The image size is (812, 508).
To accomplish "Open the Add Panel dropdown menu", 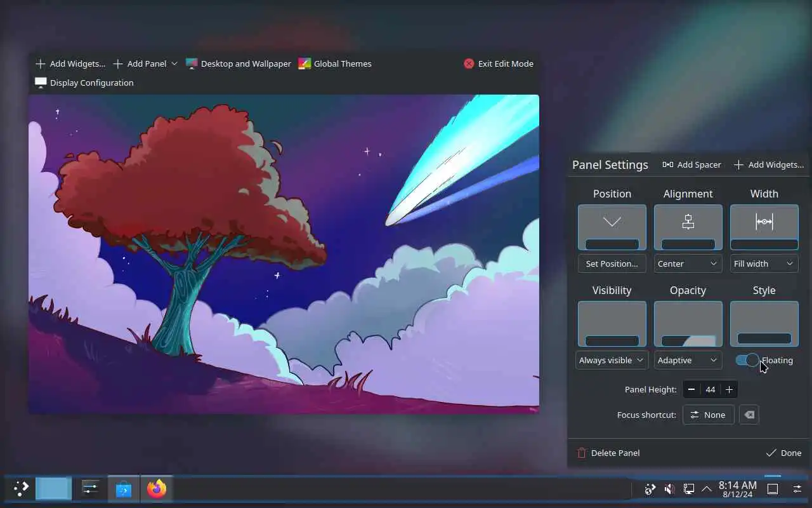I will [145, 63].
